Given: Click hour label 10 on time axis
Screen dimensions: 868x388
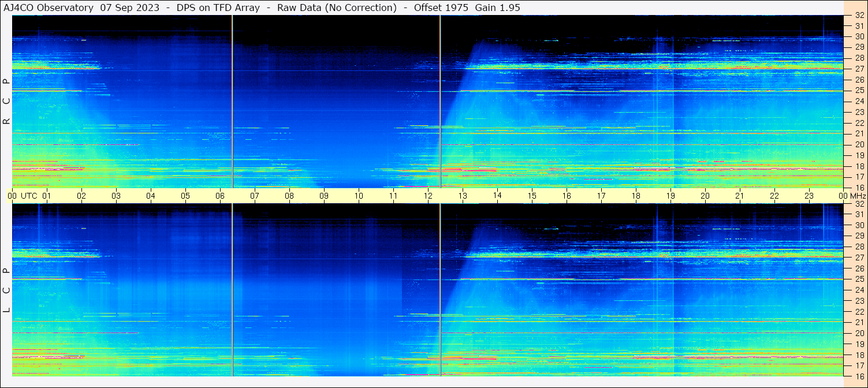Looking at the screenshot, I should point(359,196).
